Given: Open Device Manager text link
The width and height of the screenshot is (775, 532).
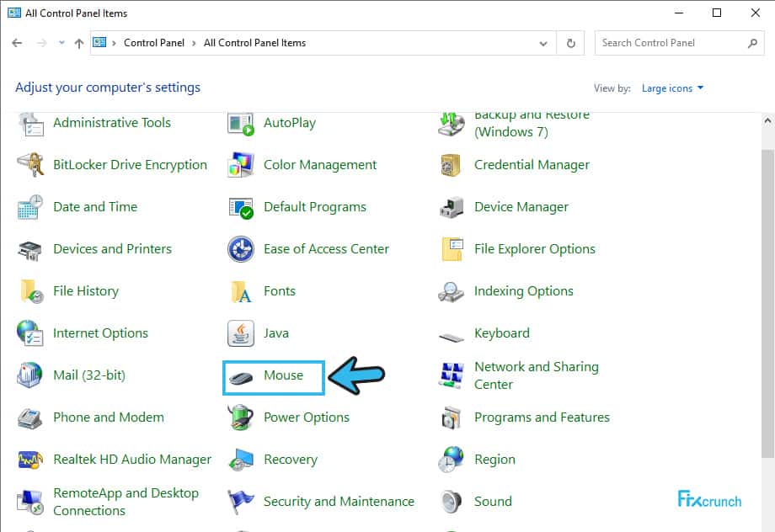Looking at the screenshot, I should [521, 207].
